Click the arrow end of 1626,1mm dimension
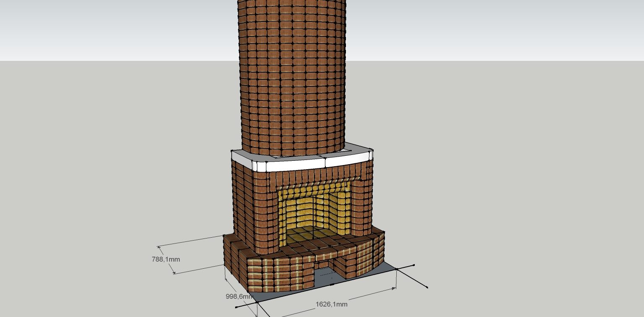644x317 pixels. click(x=394, y=288)
